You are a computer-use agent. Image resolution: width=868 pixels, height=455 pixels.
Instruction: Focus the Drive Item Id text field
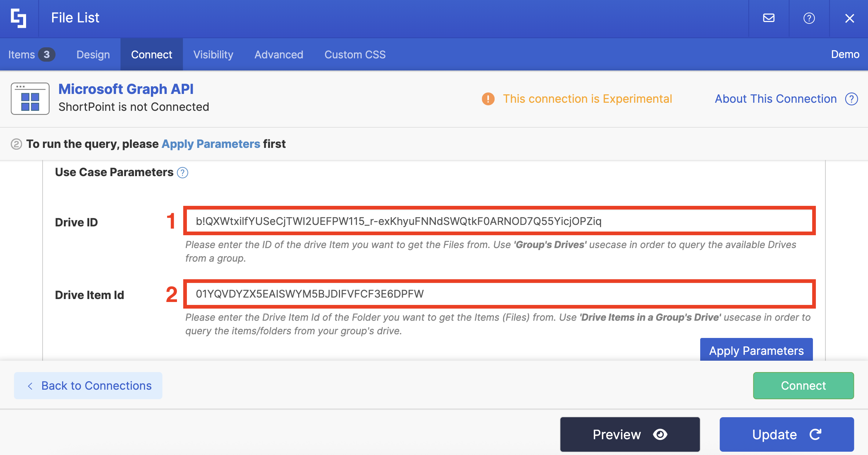499,294
